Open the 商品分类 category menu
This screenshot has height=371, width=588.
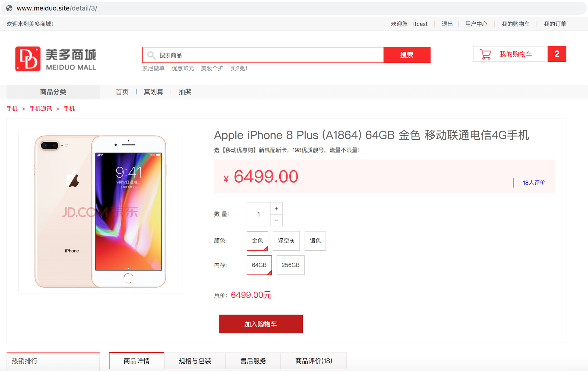[x=53, y=92]
